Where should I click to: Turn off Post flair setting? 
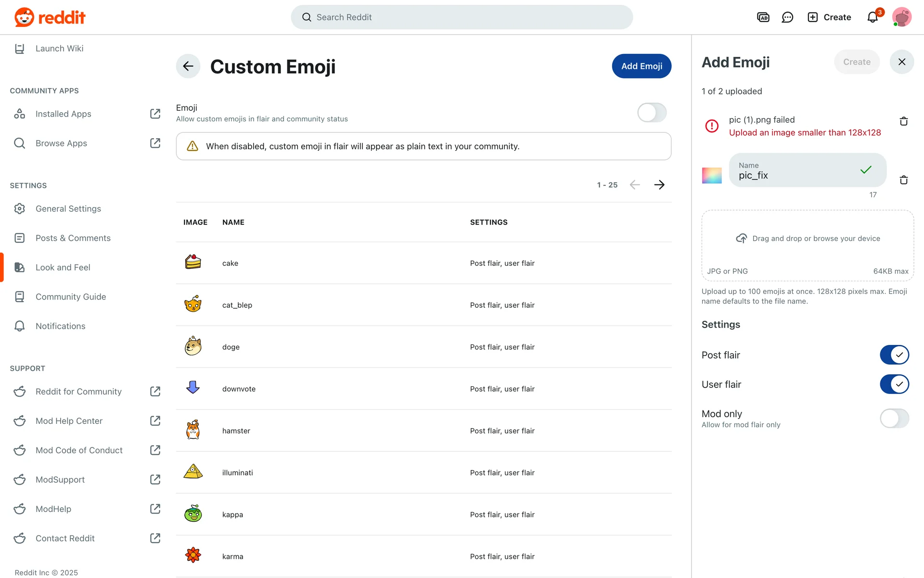(x=894, y=355)
